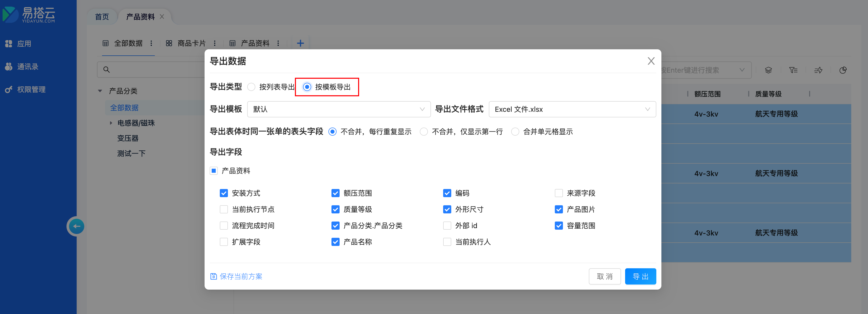Close the 导出数据 dialog with X
The width and height of the screenshot is (868, 314).
651,61
